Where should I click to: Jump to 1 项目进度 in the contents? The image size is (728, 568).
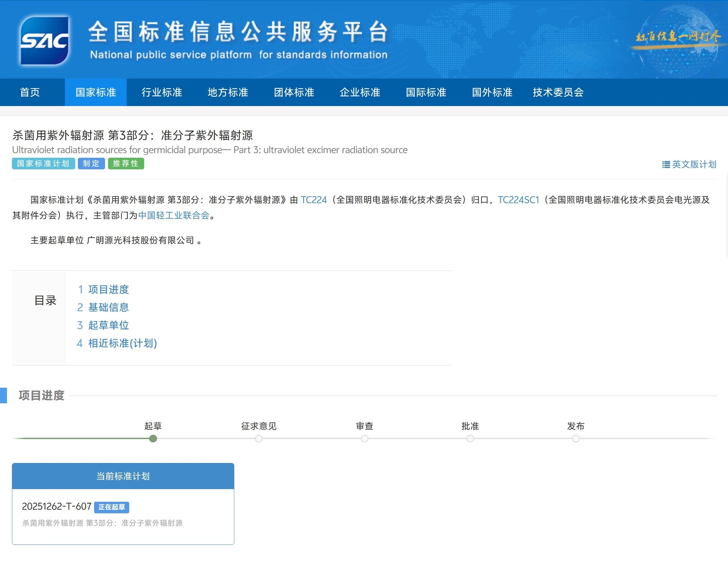(103, 289)
